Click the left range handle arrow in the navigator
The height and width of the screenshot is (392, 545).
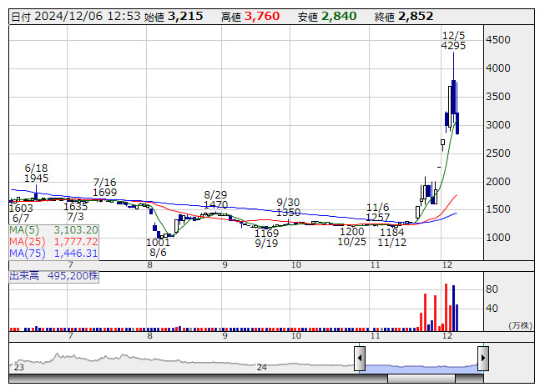pos(359,359)
